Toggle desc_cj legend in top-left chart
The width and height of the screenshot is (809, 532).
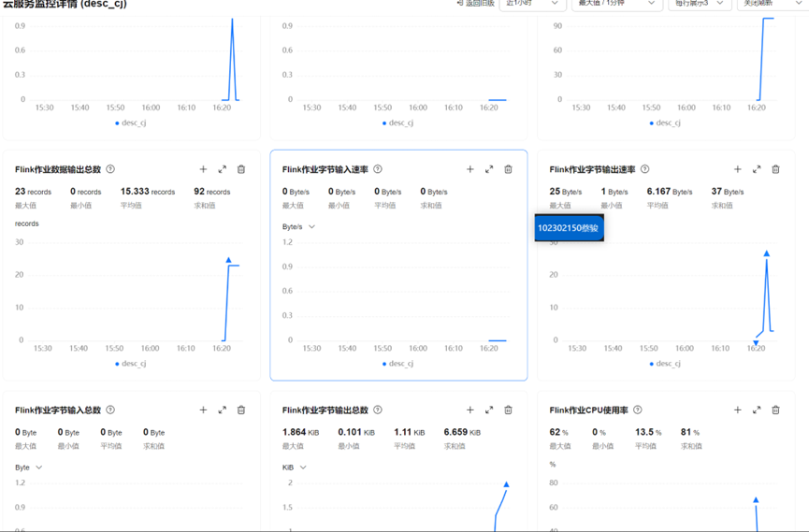pos(131,122)
